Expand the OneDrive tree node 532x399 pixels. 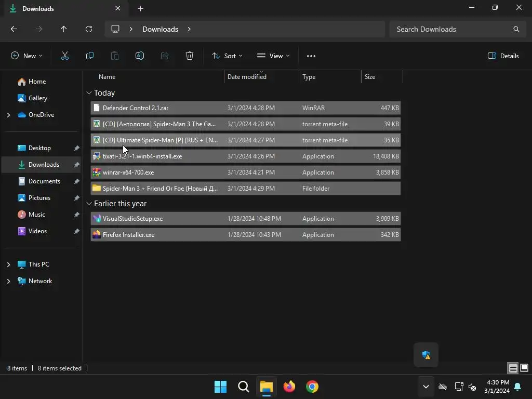coord(8,115)
